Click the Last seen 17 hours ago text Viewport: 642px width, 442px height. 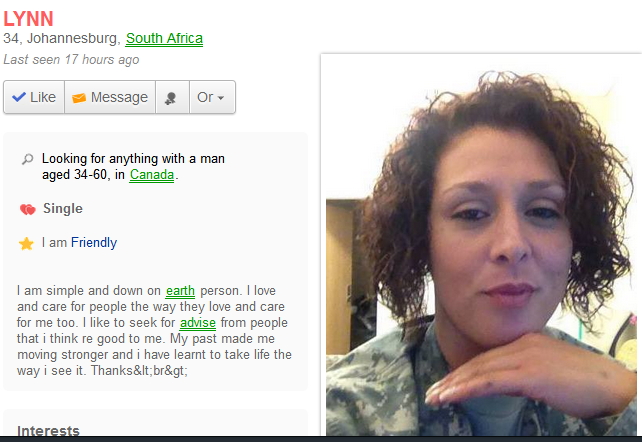coord(71,60)
